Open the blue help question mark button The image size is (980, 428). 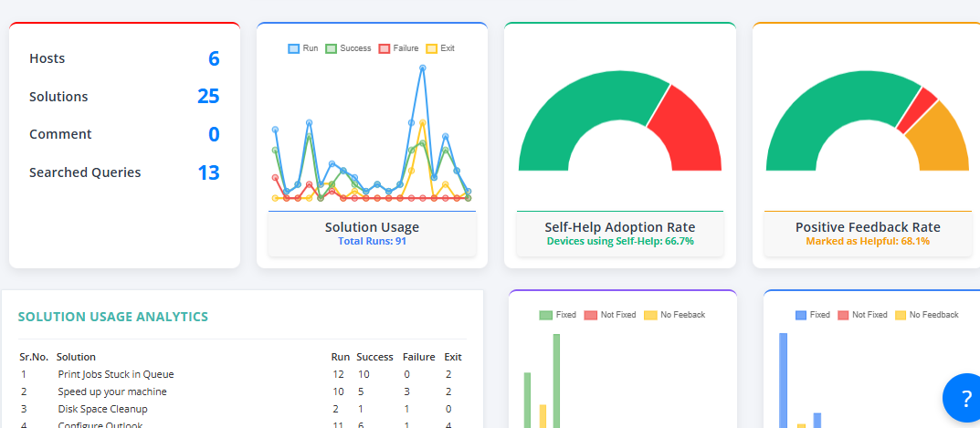pos(965,397)
